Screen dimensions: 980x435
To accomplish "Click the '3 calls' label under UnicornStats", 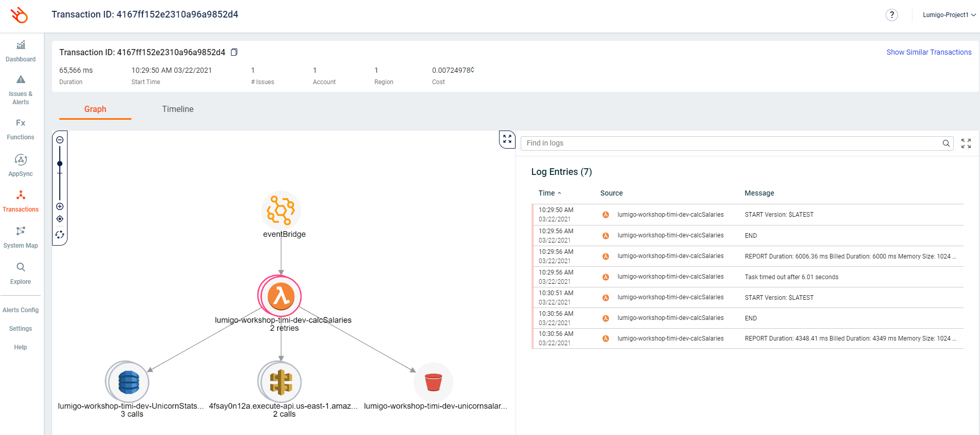I will pos(132,414).
